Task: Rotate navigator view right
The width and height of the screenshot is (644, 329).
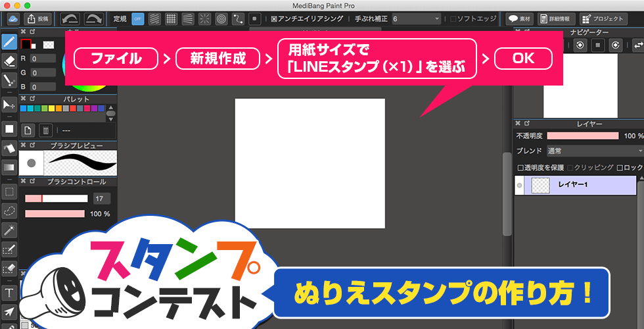Action: click(615, 45)
